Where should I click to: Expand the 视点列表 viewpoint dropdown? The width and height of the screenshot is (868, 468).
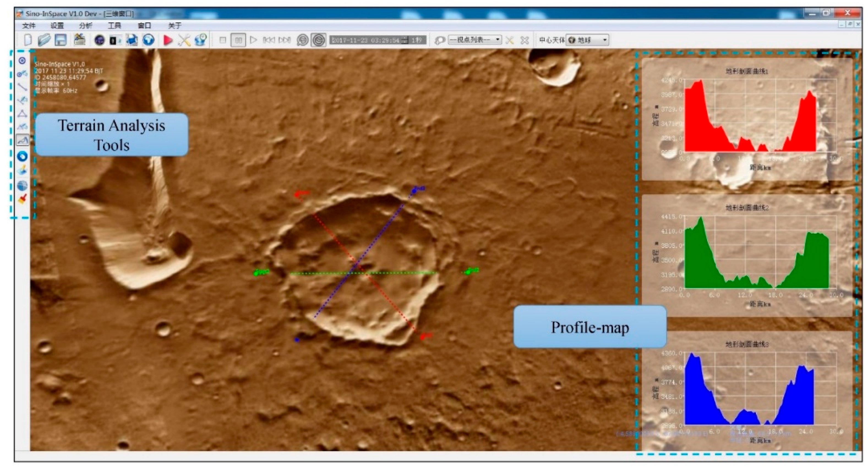tap(474, 40)
